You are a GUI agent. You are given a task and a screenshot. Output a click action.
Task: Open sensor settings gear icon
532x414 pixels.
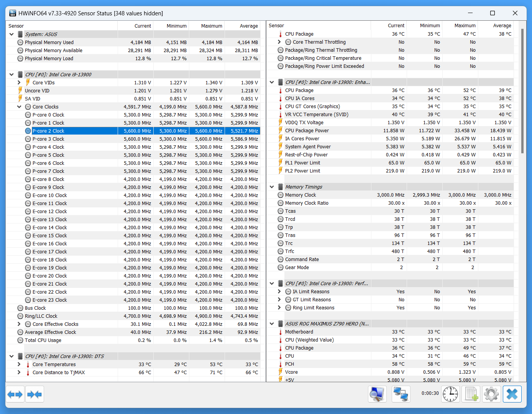tap(491, 394)
